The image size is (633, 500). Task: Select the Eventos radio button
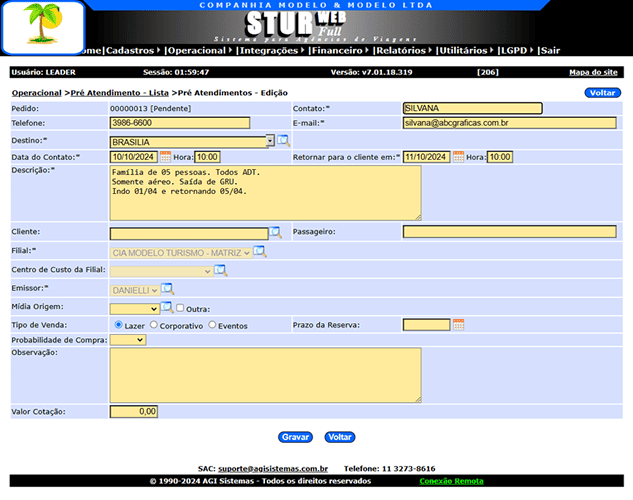212,324
